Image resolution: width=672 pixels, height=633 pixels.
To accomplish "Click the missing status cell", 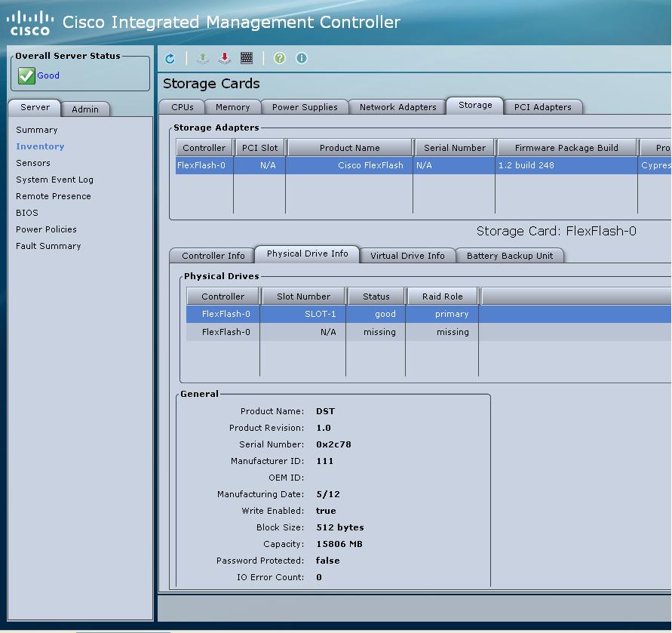I will tap(376, 333).
